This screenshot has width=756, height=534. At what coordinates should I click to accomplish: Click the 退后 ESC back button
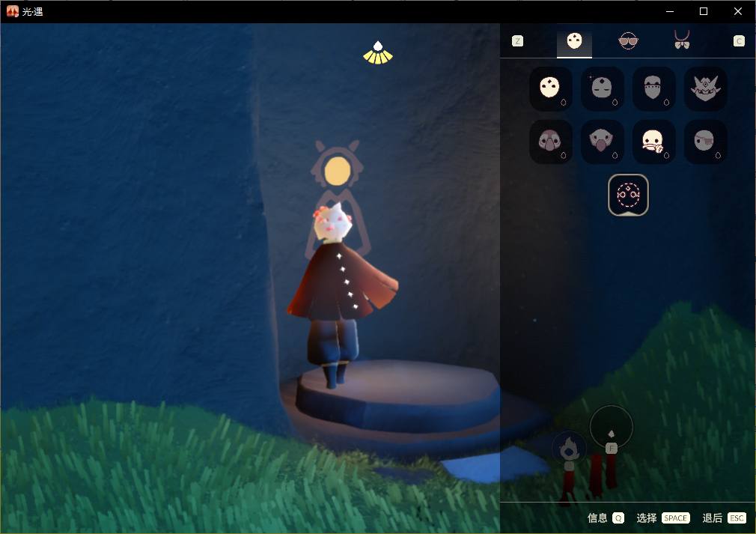pos(724,518)
